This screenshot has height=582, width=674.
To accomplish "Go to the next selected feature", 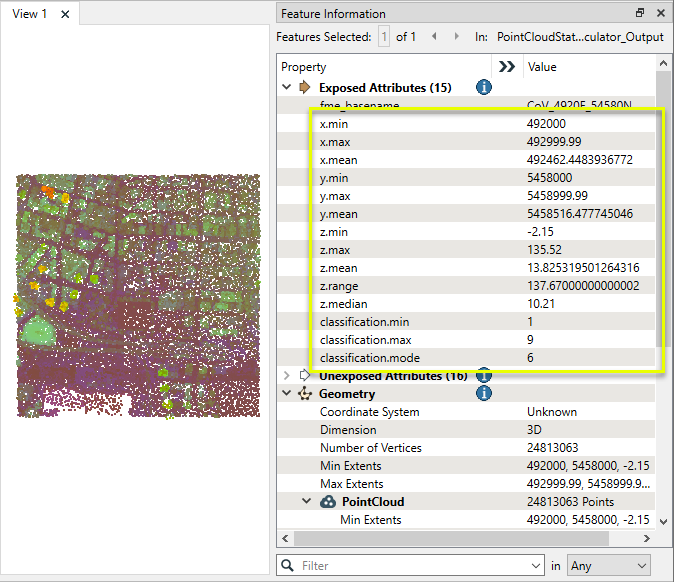I will 456,37.
